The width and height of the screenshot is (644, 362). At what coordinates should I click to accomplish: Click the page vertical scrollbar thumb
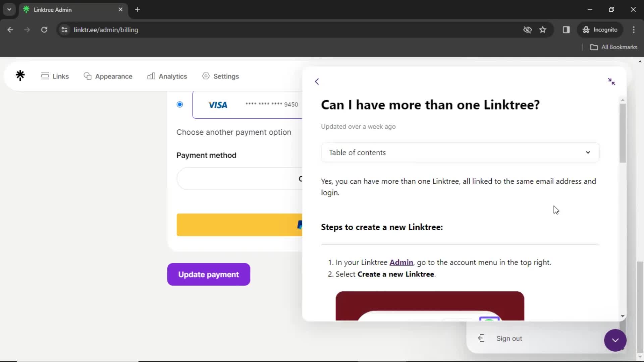click(640, 307)
